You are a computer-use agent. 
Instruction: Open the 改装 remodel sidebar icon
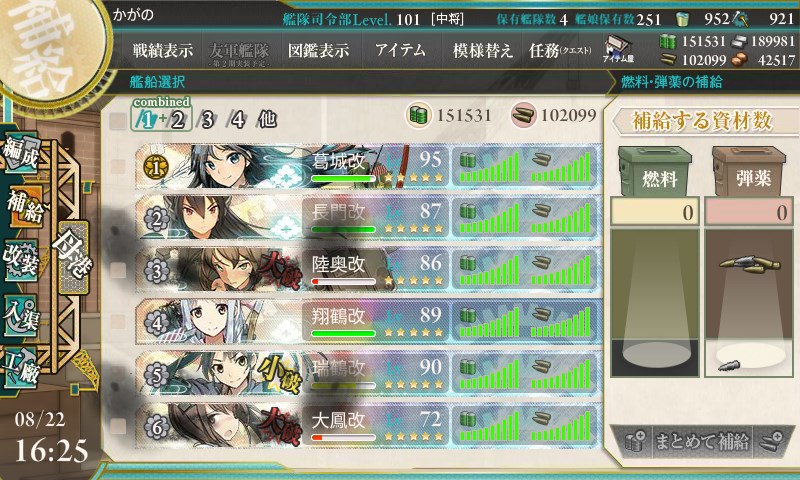pos(20,261)
